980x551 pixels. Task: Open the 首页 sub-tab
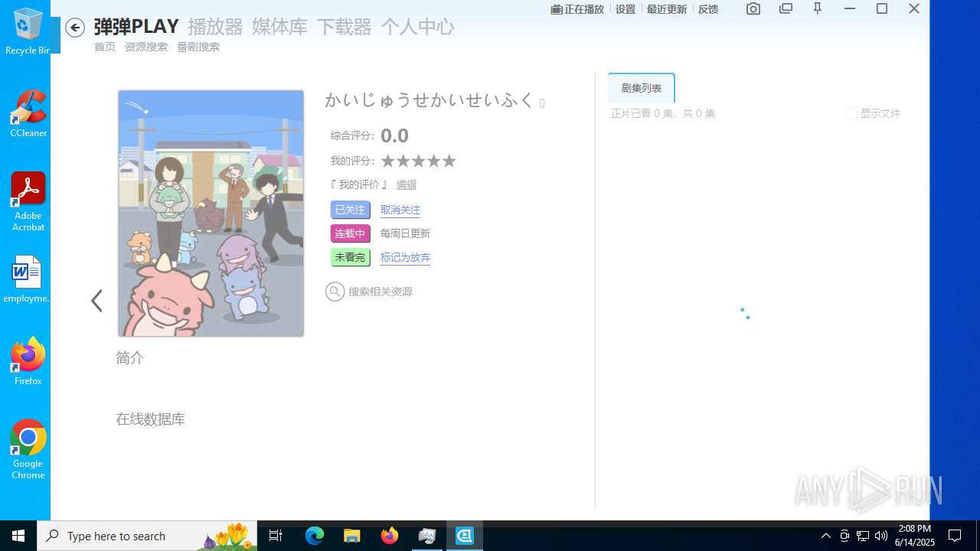pyautogui.click(x=105, y=47)
